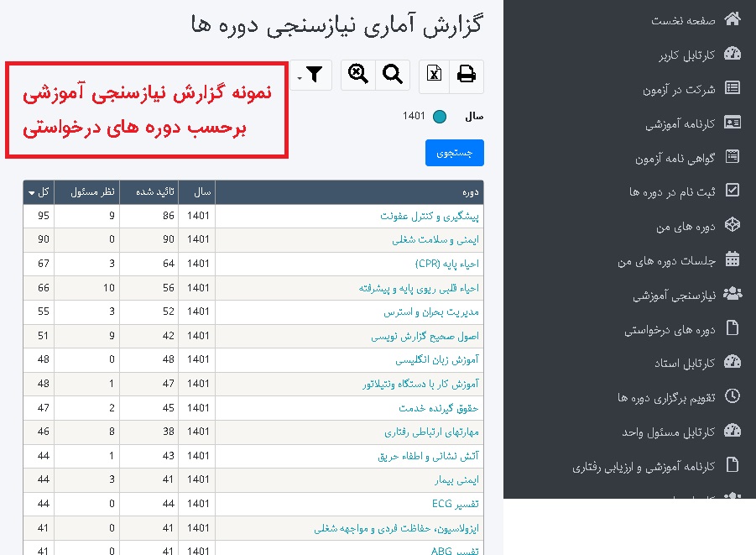756x555 pixels.
Task: Open صفحه نخست menu item
Action: click(683, 20)
